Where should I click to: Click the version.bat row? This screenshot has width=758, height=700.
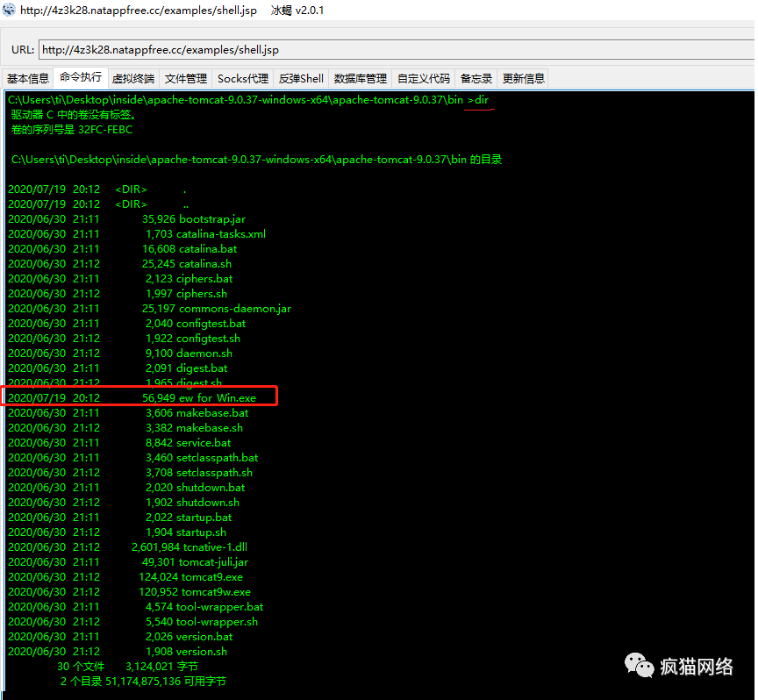[120, 637]
